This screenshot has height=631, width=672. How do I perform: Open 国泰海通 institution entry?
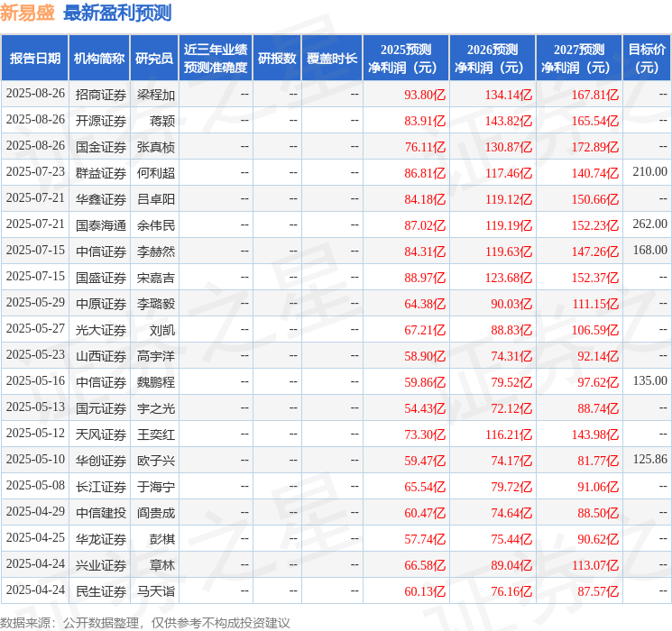pos(101,225)
